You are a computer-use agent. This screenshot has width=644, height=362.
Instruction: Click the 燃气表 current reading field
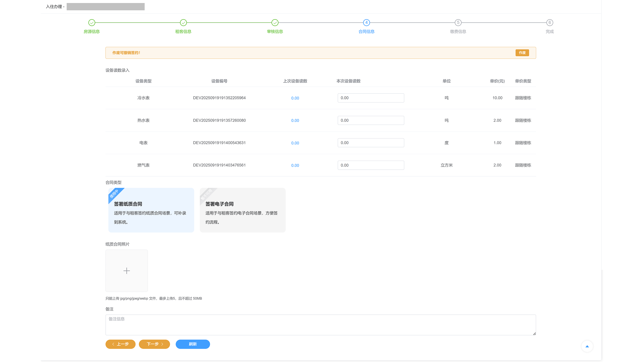pyautogui.click(x=371, y=165)
